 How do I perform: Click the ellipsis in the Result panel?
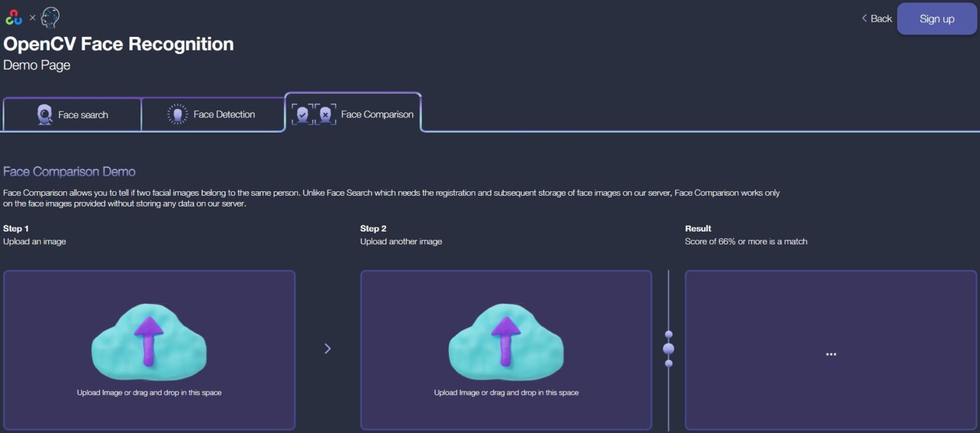[831, 354]
